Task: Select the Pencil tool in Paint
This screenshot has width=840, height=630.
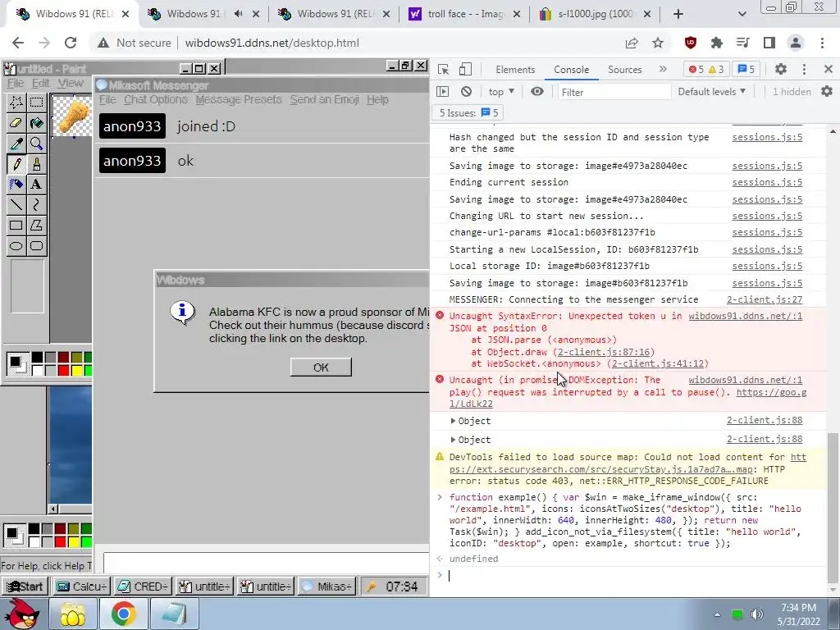Action: (16, 163)
